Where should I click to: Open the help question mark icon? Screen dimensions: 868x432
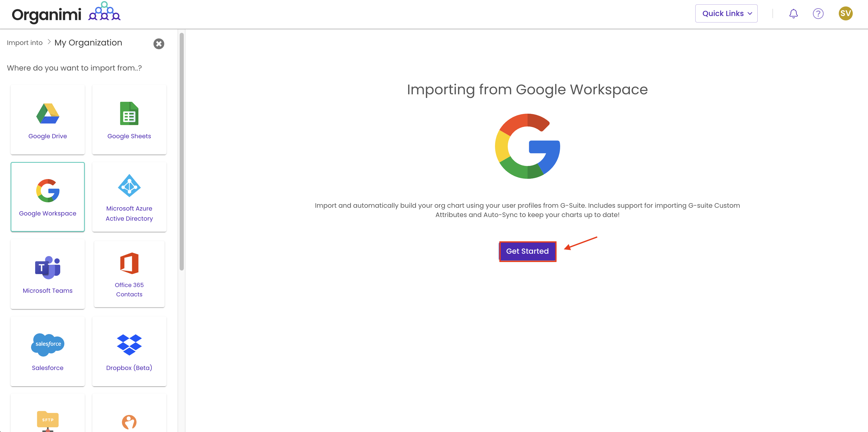818,13
